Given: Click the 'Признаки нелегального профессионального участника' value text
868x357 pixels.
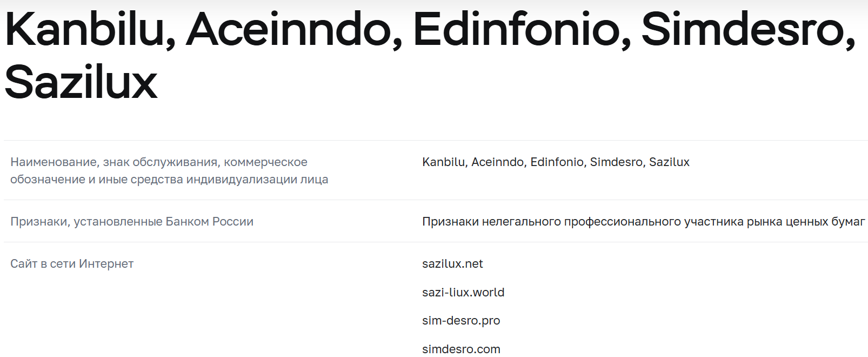Looking at the screenshot, I should coord(551,222).
